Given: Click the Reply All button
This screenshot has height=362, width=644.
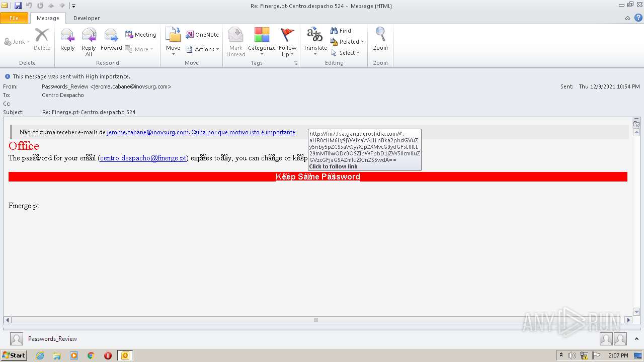Looking at the screenshot, I should pos(89,42).
